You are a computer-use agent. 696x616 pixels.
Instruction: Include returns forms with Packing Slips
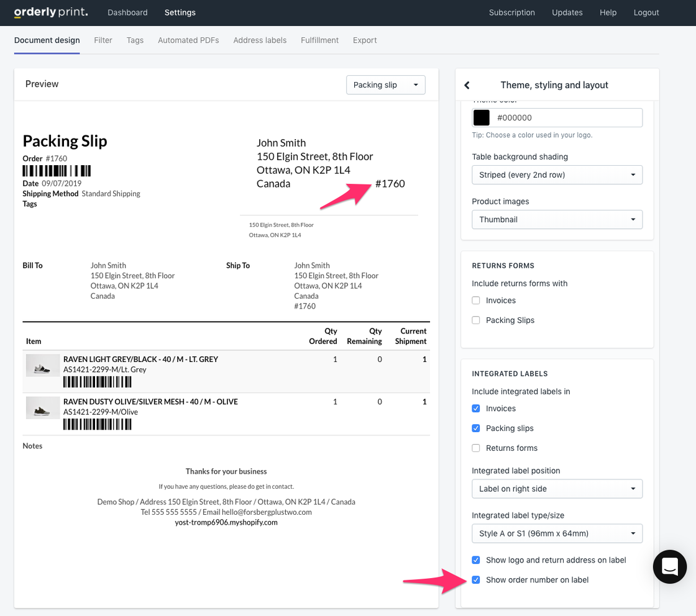coord(476,320)
